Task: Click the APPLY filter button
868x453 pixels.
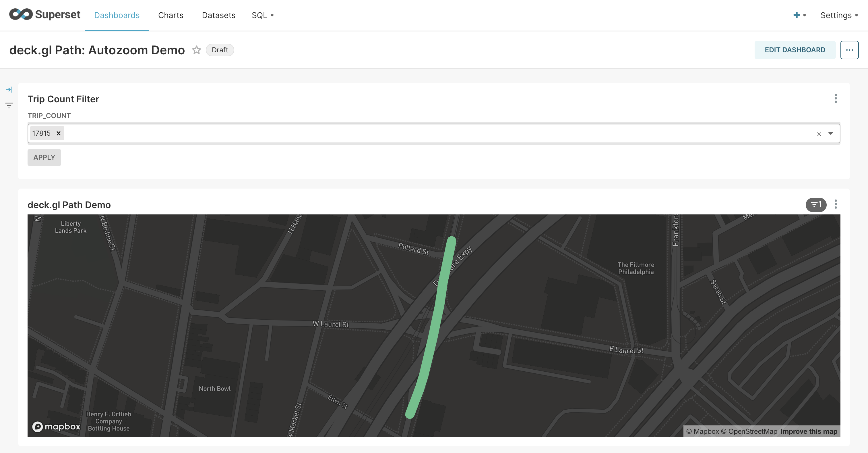Action: 44,157
